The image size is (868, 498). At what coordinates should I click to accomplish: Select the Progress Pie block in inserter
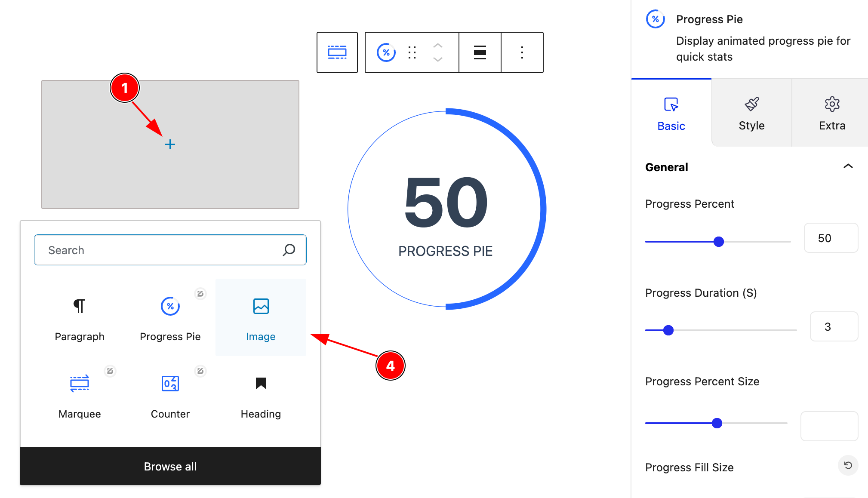(x=170, y=317)
